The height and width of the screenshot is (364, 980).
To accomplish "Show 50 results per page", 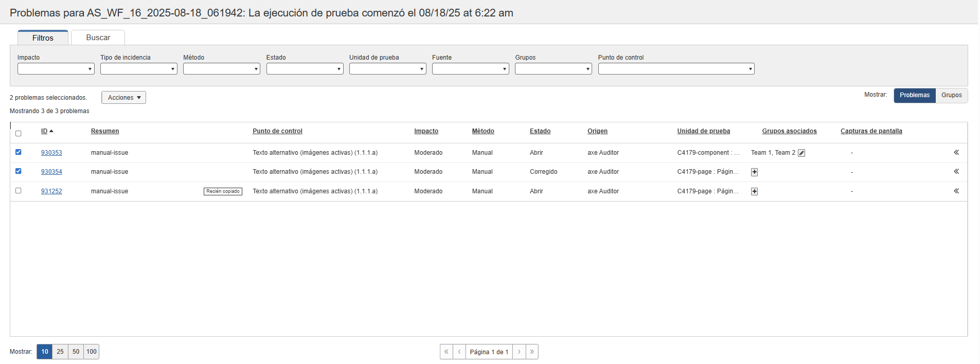I will click(76, 352).
